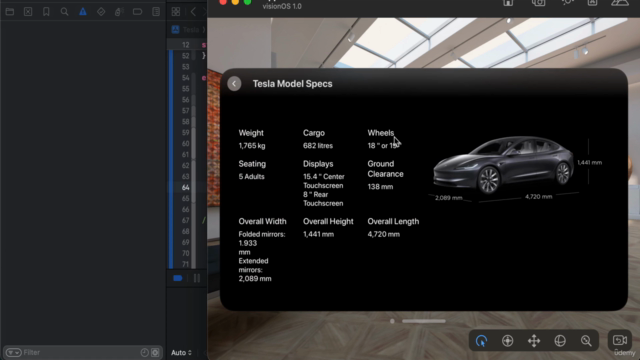The width and height of the screenshot is (640, 360).
Task: Click the Ground Clearance value 138 mm
Action: (x=380, y=187)
